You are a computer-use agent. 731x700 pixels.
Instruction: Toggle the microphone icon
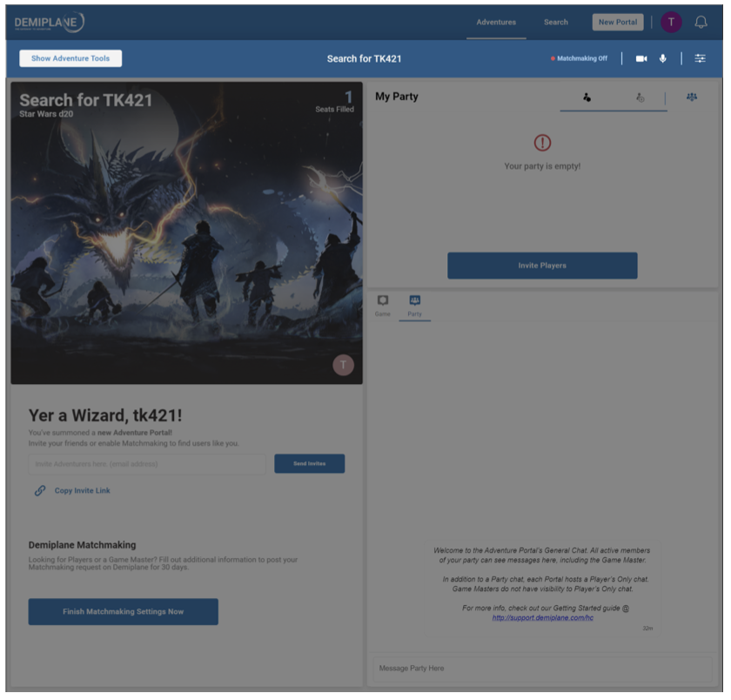pos(663,58)
